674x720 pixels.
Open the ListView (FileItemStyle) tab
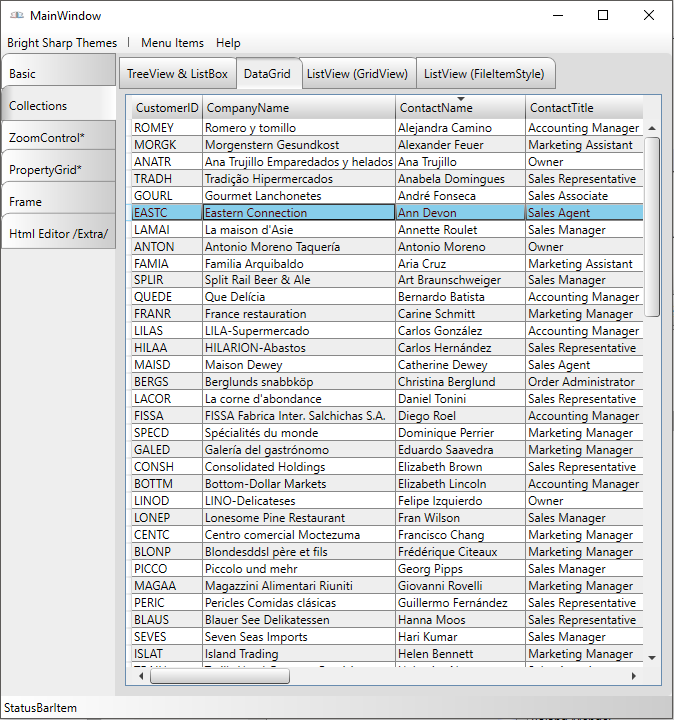[484, 74]
